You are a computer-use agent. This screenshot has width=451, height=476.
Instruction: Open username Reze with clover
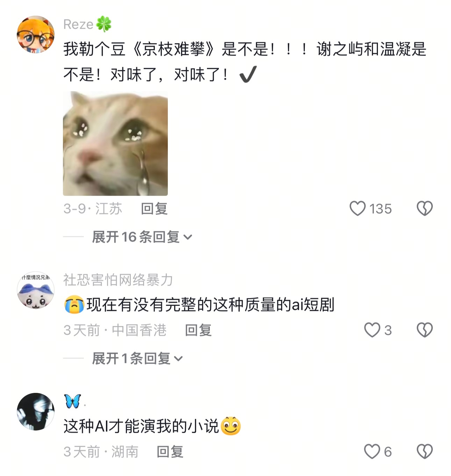pyautogui.click(x=87, y=24)
